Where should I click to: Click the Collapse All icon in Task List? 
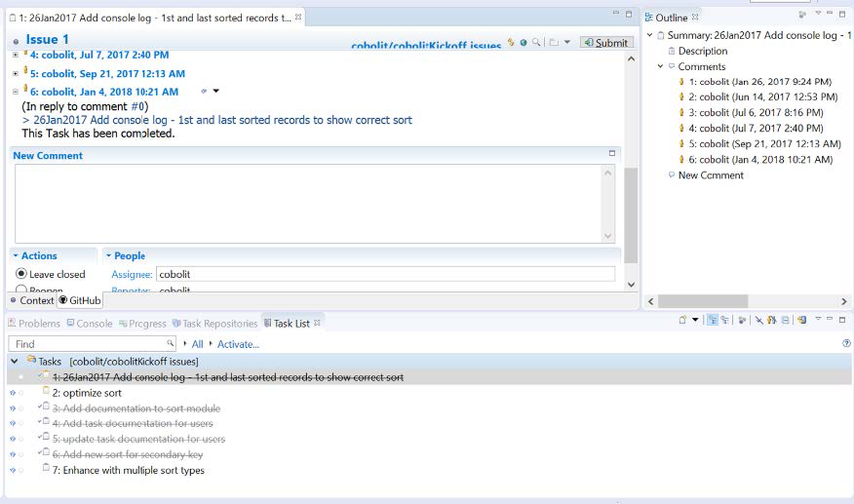(x=785, y=320)
